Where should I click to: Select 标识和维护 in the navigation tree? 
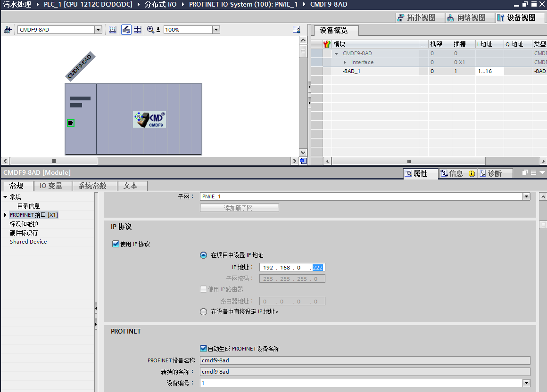point(24,224)
